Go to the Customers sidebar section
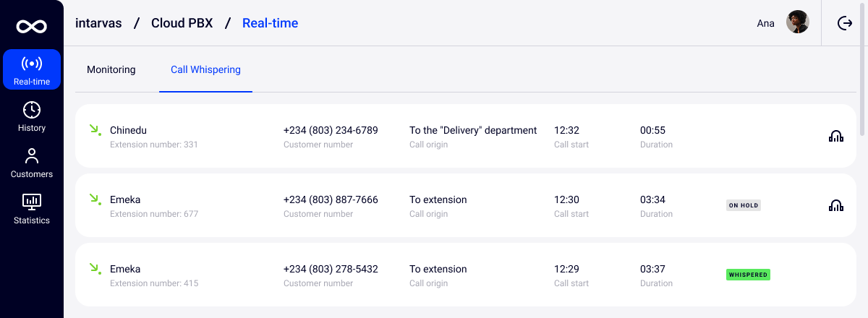The height and width of the screenshot is (318, 868). (x=32, y=163)
